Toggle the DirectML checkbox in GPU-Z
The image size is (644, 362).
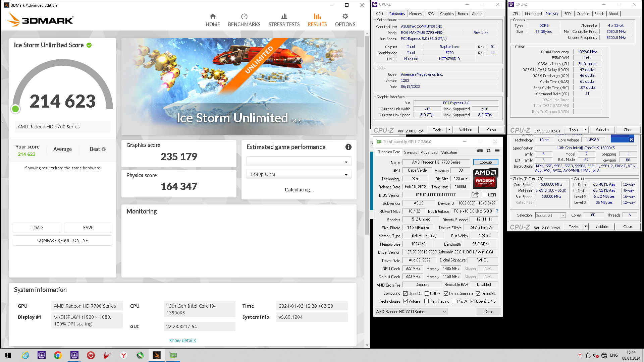coord(478,294)
